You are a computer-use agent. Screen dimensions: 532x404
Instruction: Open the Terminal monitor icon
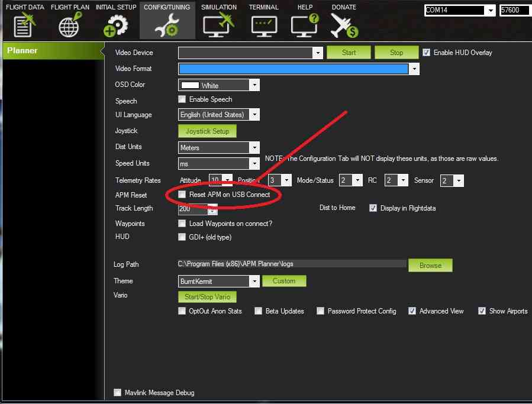coord(263,25)
